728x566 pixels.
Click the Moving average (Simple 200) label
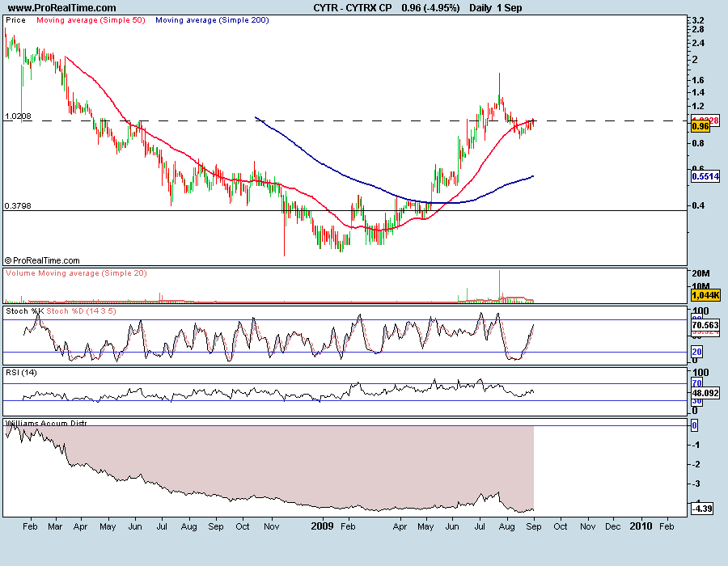[x=211, y=19]
